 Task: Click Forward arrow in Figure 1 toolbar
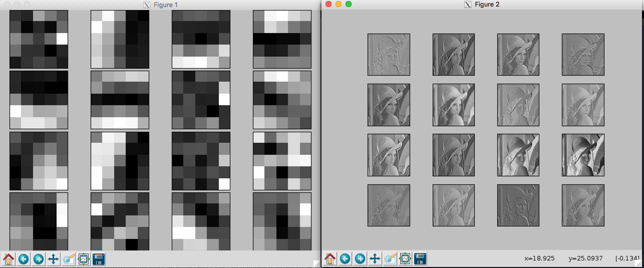coord(39,259)
